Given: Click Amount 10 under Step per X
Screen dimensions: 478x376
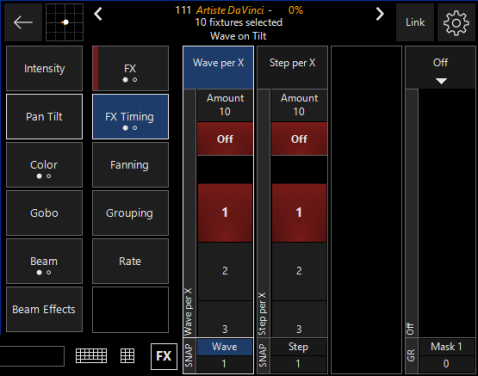Looking at the screenshot, I should (299, 105).
